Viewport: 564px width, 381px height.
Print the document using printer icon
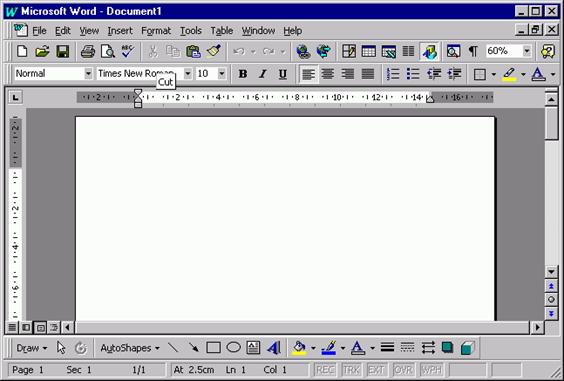click(x=87, y=51)
